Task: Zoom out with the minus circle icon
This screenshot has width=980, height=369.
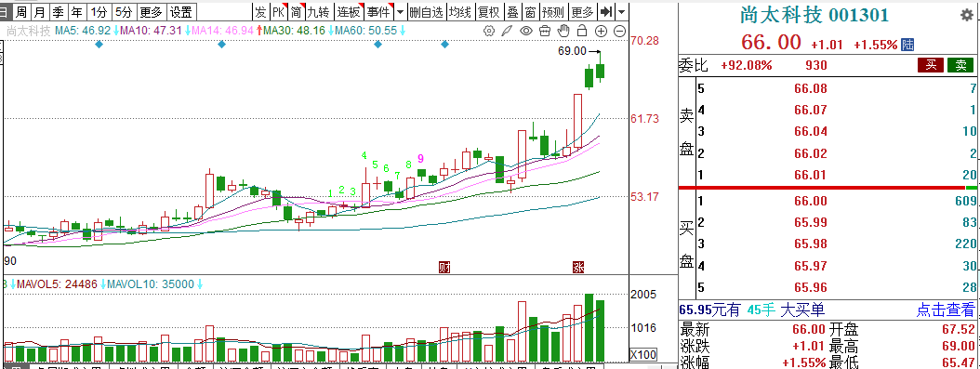Action: click(619, 31)
